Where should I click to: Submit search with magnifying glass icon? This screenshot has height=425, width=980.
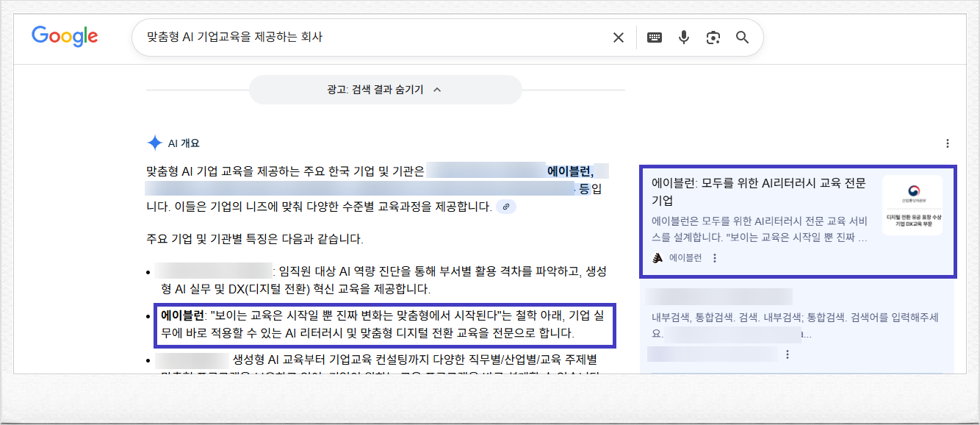[742, 37]
